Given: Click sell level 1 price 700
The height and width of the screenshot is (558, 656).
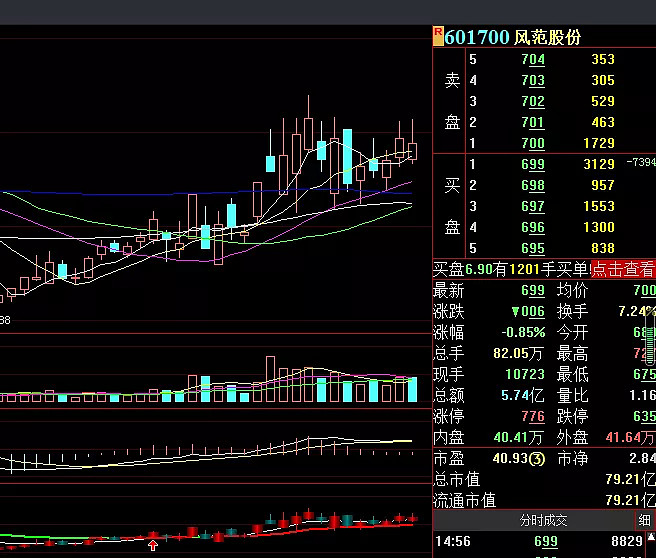Looking at the screenshot, I should (533, 143).
